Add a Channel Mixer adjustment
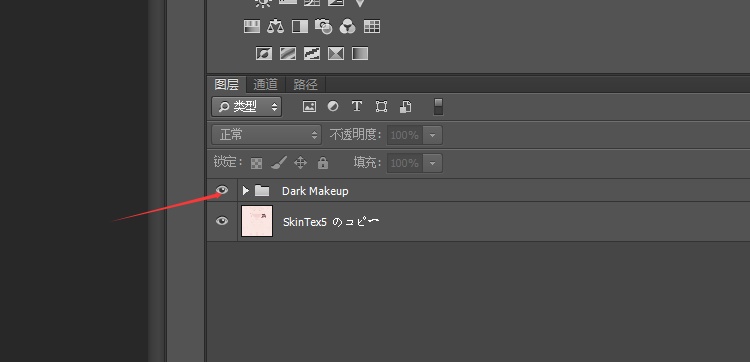This screenshot has height=362, width=750. click(x=348, y=26)
